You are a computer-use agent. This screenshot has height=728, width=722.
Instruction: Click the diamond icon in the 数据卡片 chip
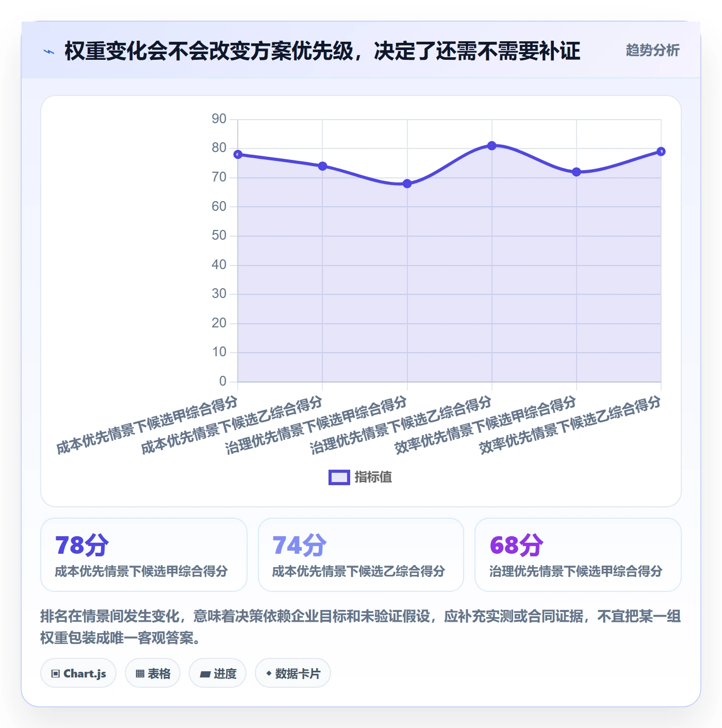[269, 673]
